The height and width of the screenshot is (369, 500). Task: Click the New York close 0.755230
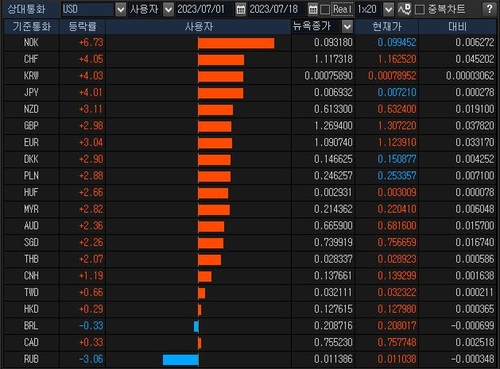pos(333,343)
